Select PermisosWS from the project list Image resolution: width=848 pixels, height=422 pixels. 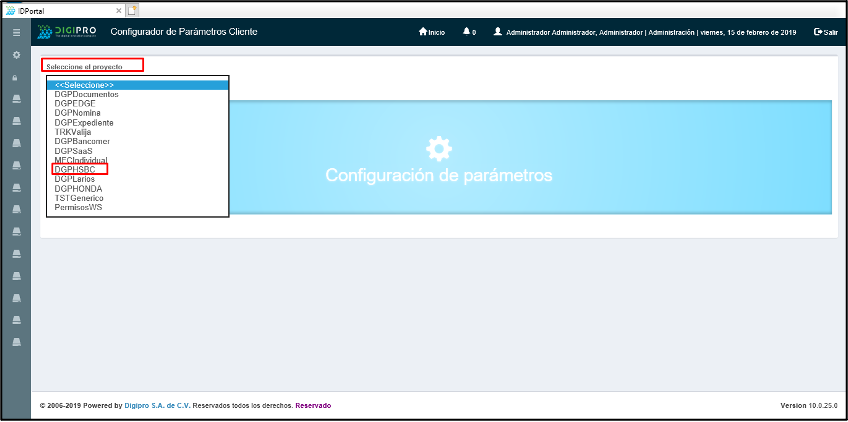coord(78,207)
